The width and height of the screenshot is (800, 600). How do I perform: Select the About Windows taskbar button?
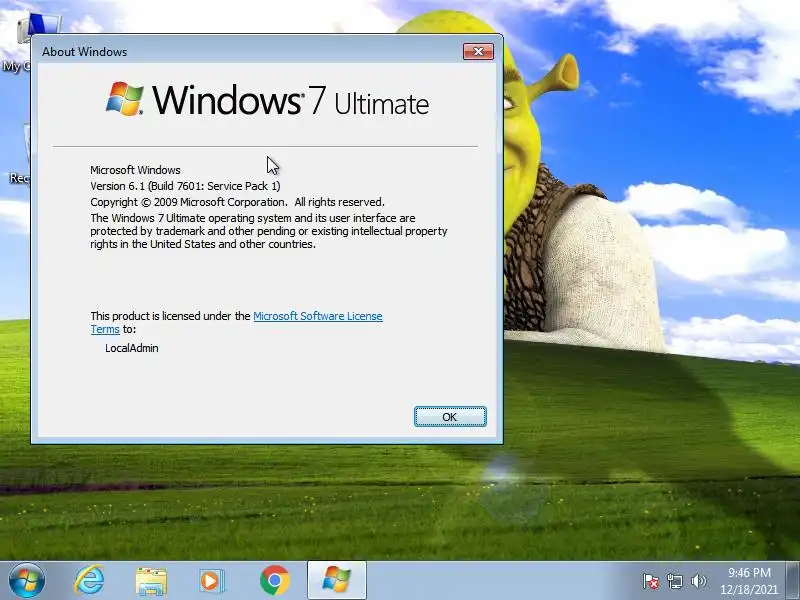tap(337, 580)
